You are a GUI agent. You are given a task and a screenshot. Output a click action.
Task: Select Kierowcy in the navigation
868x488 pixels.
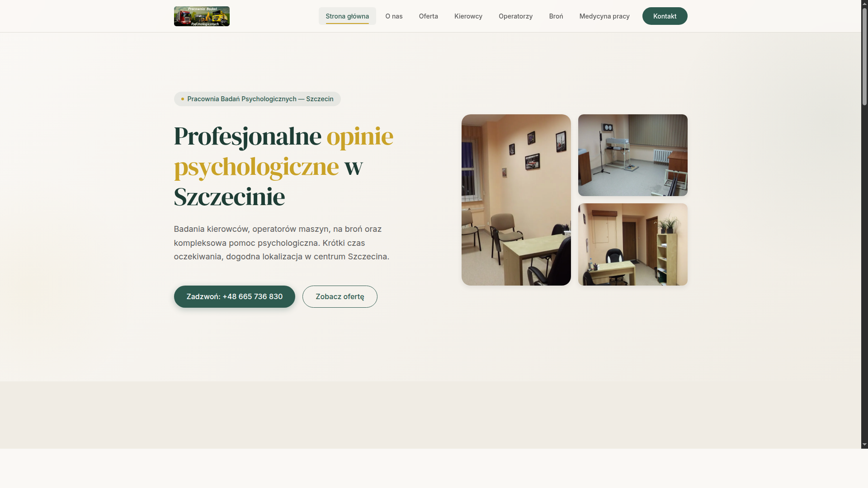468,16
